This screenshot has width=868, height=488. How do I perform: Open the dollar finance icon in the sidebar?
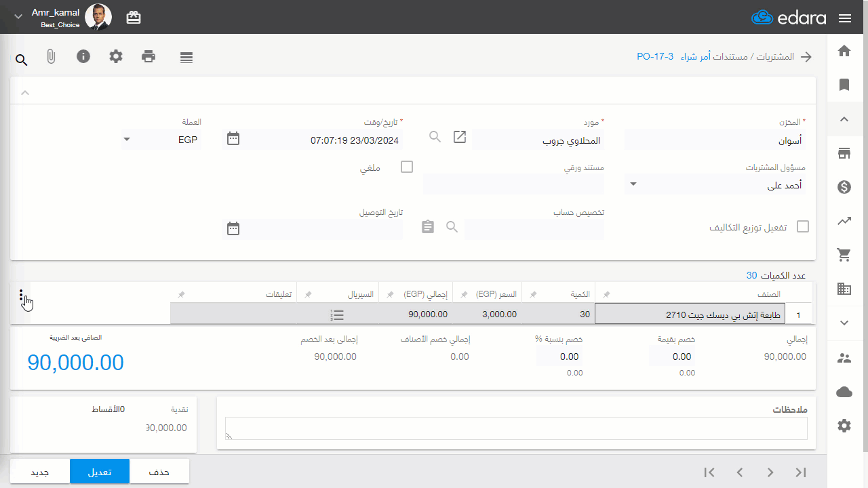pyautogui.click(x=844, y=187)
